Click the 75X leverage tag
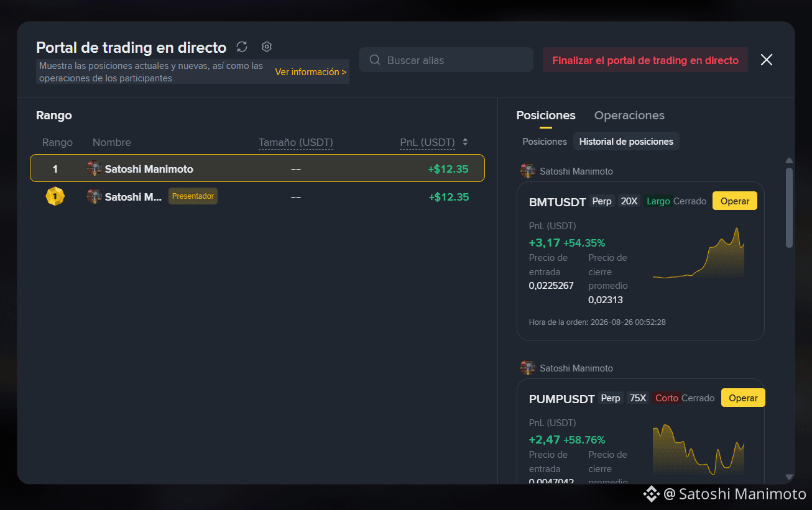 638,398
